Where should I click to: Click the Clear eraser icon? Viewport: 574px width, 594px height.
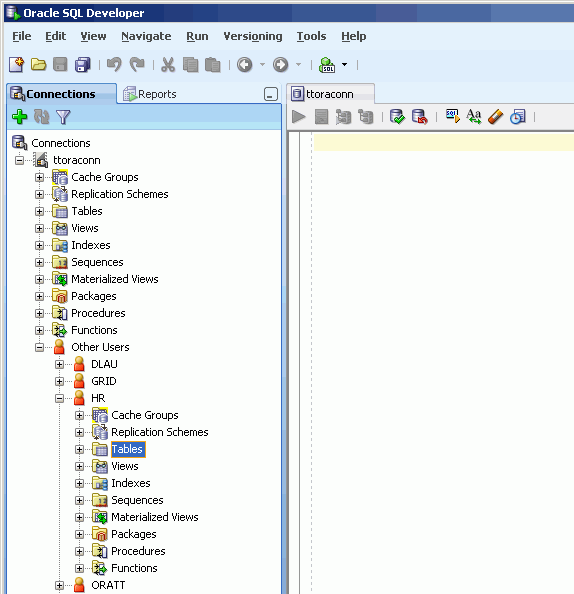click(496, 117)
